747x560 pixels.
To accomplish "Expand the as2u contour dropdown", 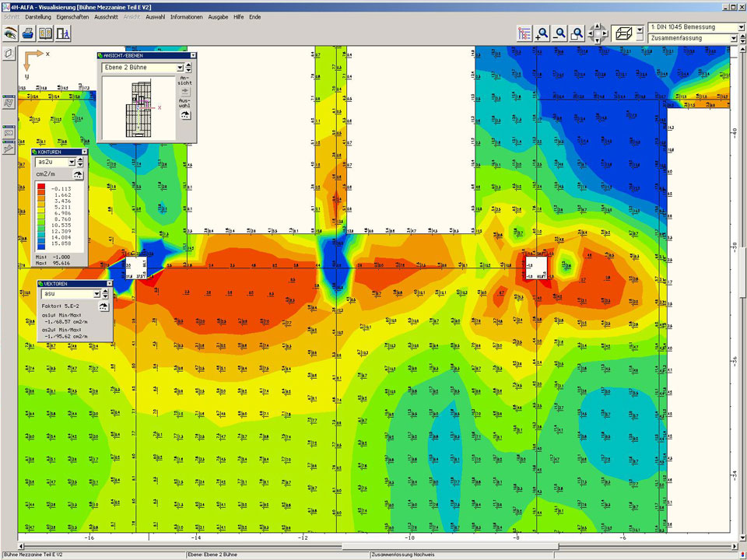I will coord(72,162).
